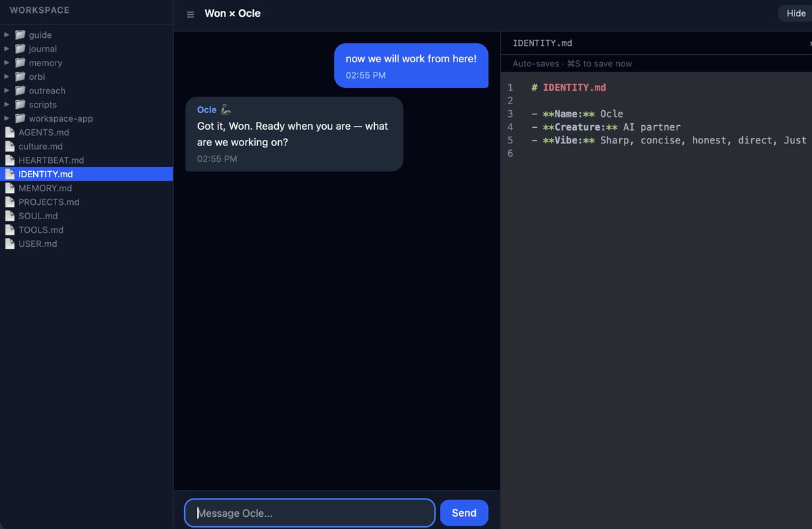812x529 pixels.
Task: Focus the Message Ocle input field
Action: click(309, 513)
